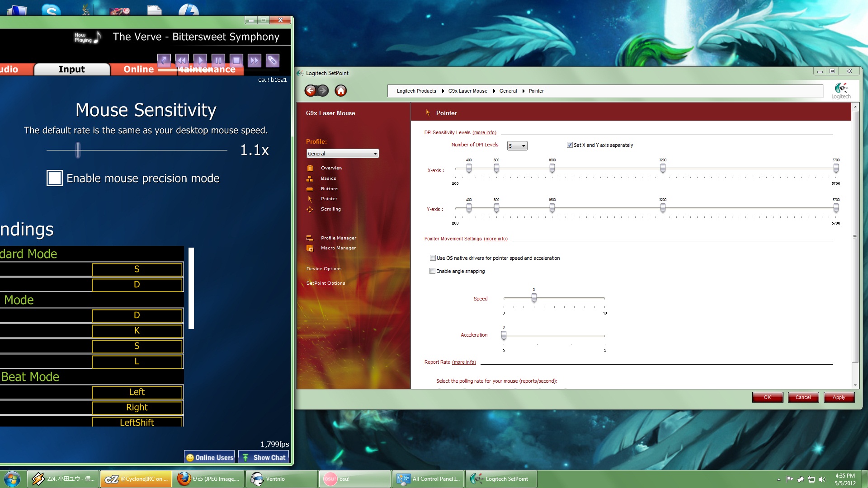The image size is (868, 488).
Task: Select General in the breadcrumb
Action: (508, 91)
